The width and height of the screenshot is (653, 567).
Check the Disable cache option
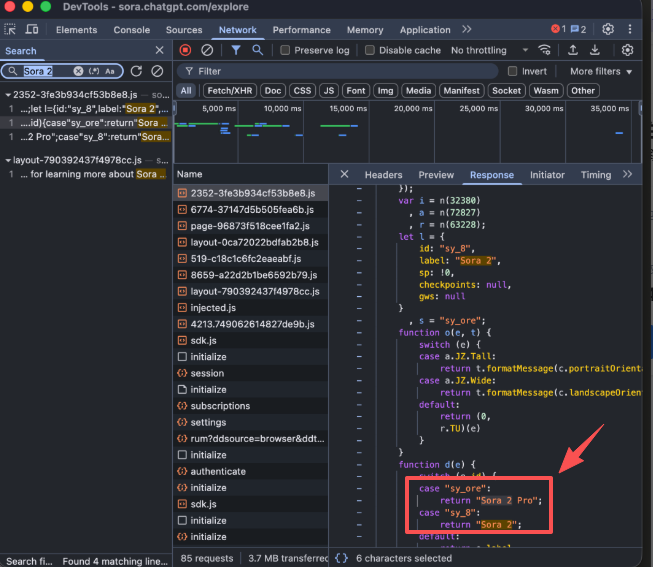click(x=370, y=50)
